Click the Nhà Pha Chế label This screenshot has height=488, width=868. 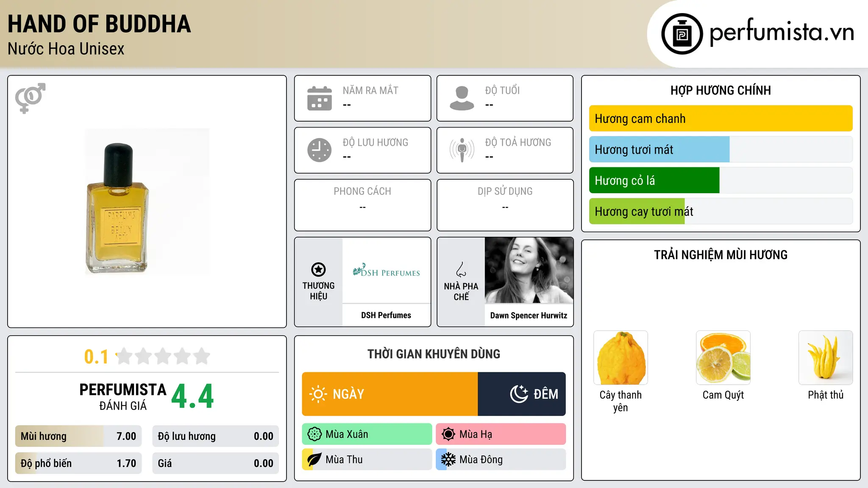461,291
